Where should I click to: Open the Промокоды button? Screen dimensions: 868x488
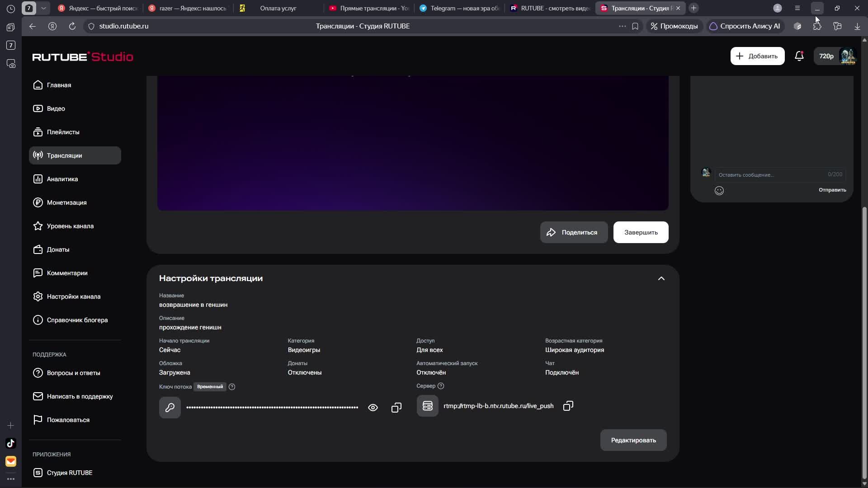(x=674, y=26)
